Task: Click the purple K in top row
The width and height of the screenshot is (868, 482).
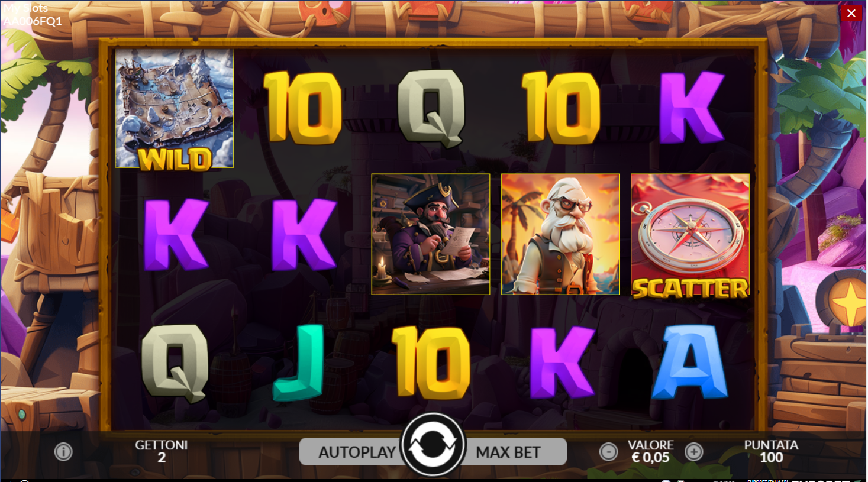Action: coord(692,108)
